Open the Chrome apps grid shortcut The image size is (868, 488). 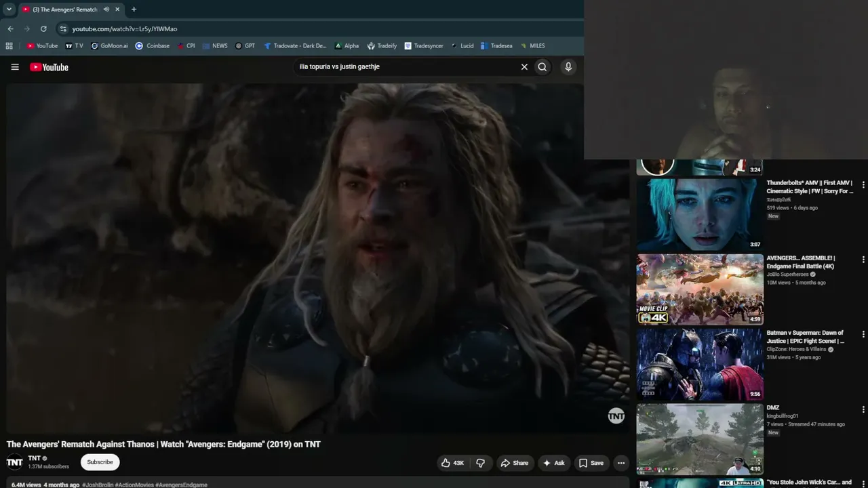(x=9, y=46)
